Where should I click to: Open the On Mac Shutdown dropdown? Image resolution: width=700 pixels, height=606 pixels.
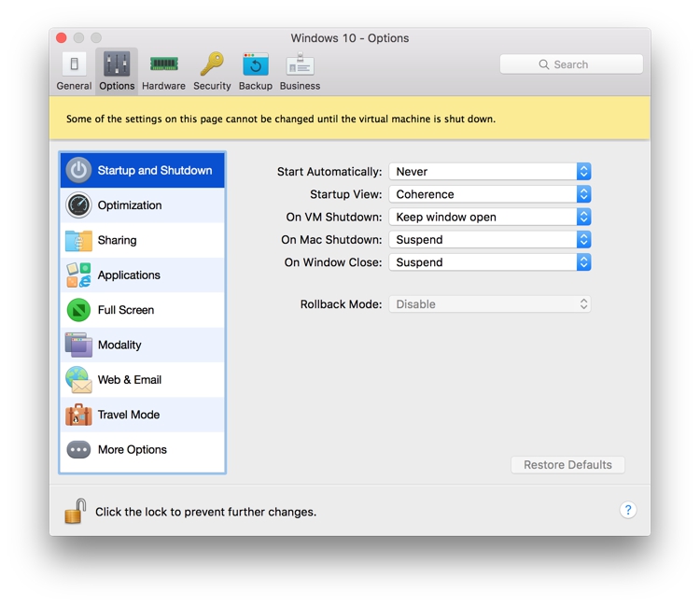coord(490,240)
